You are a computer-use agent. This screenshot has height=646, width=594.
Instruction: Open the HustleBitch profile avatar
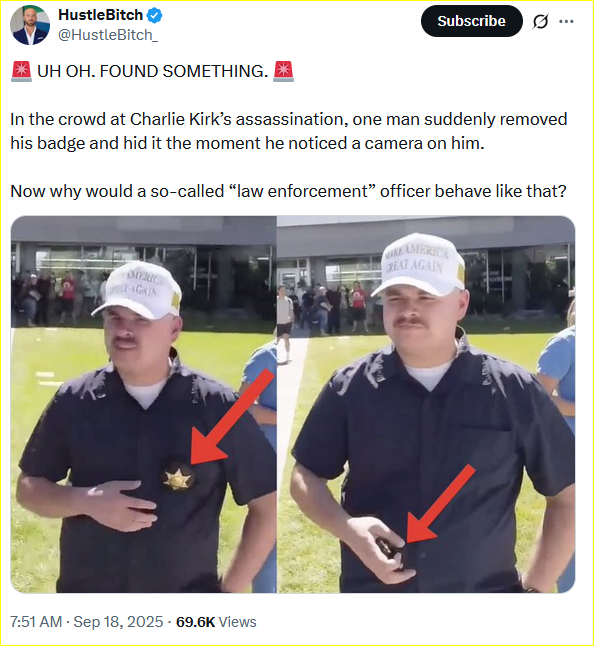click(30, 25)
